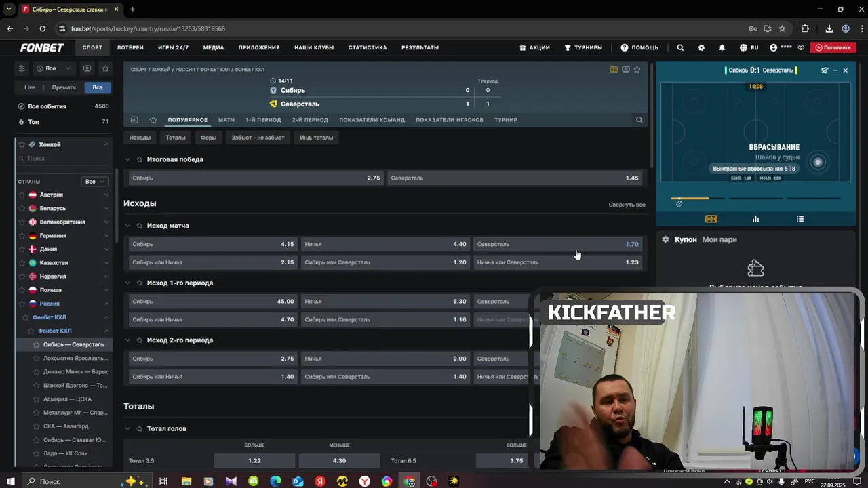Open Microsoft Edge from taskbar
Image resolution: width=868 pixels, height=488 pixels.
point(275,481)
